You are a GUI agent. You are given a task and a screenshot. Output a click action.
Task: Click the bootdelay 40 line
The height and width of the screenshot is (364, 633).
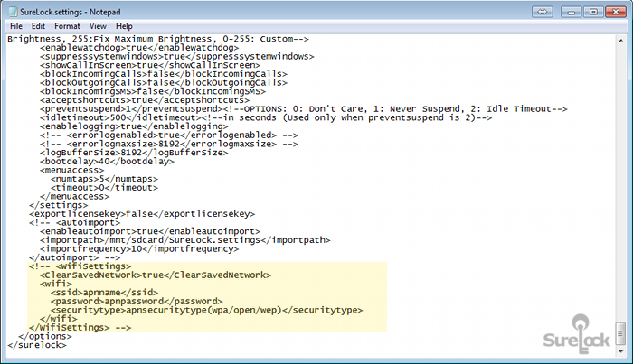point(107,162)
